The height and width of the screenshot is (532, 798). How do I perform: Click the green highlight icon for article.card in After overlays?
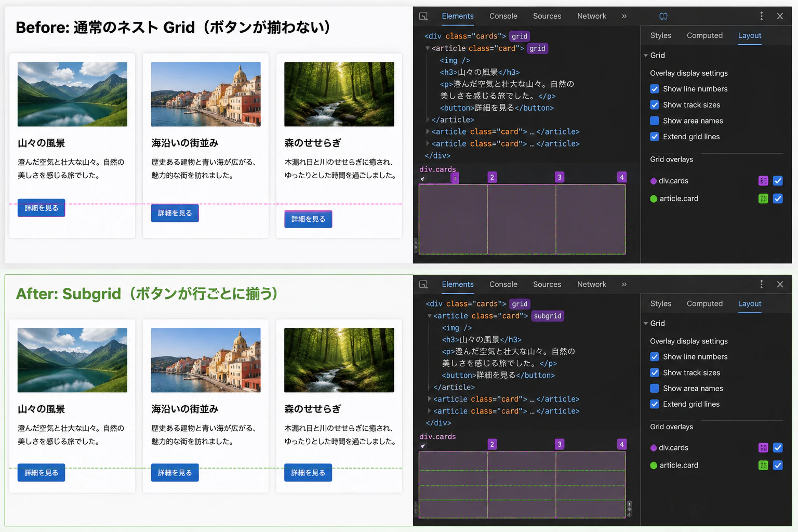click(763, 465)
